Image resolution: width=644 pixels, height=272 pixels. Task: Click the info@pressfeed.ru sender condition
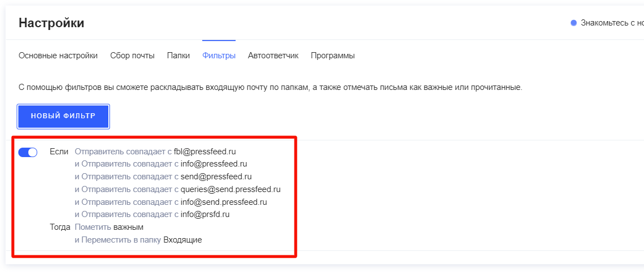click(161, 164)
